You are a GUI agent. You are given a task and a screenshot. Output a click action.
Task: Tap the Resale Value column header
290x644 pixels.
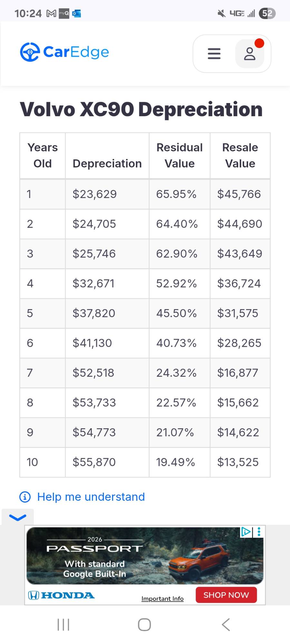tap(240, 156)
